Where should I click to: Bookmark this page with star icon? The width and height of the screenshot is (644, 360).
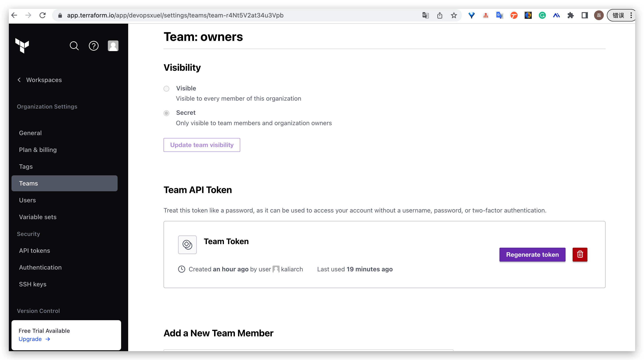coord(454,15)
